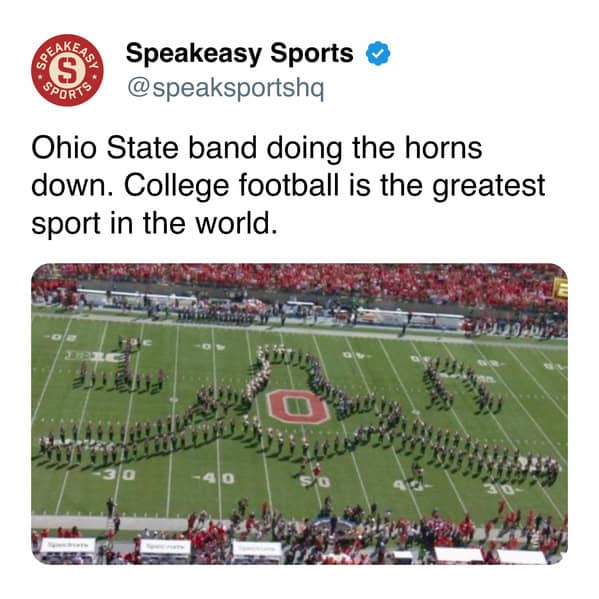Click the BIG conference logo painted on the field

click(95, 357)
